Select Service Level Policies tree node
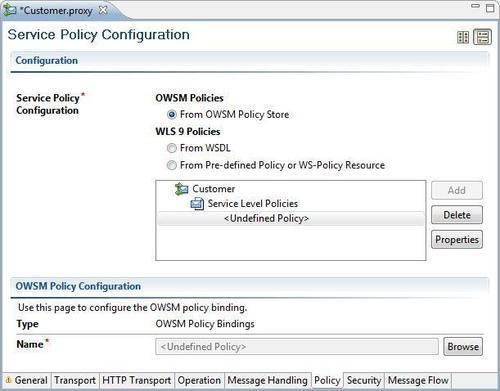Screen dimensions: 500x391 click(x=253, y=203)
